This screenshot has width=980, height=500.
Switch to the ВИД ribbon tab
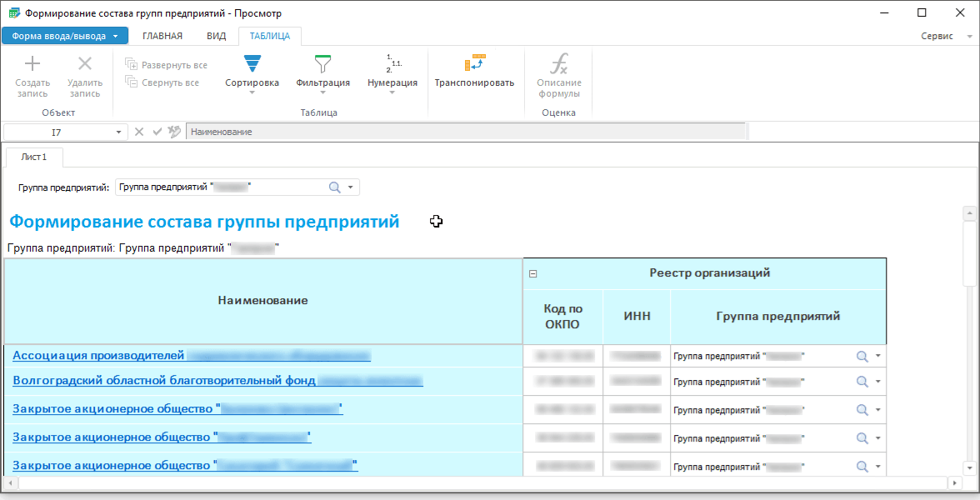217,36
